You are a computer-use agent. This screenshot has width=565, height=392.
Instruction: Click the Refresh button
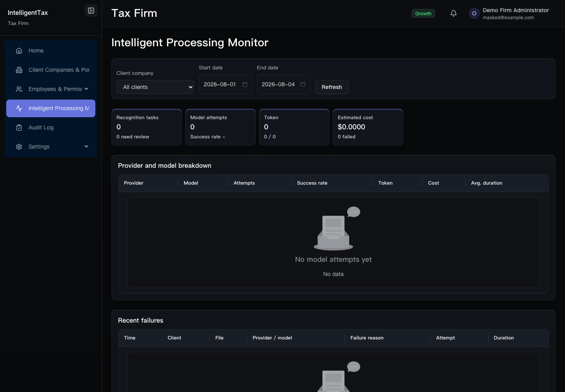tap(332, 87)
